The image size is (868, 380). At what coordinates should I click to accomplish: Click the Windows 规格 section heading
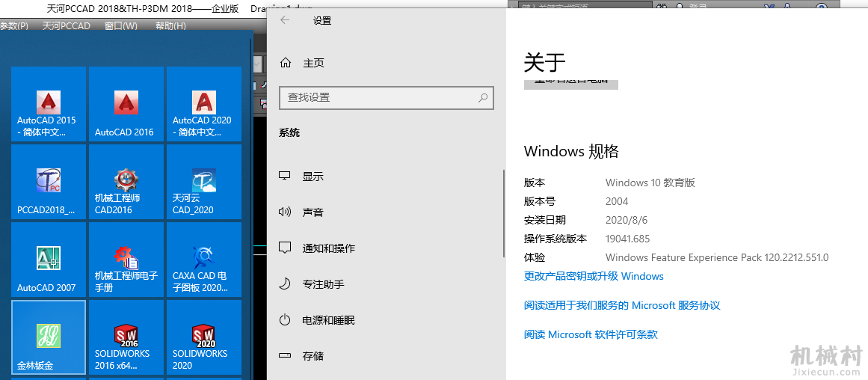[x=570, y=151]
